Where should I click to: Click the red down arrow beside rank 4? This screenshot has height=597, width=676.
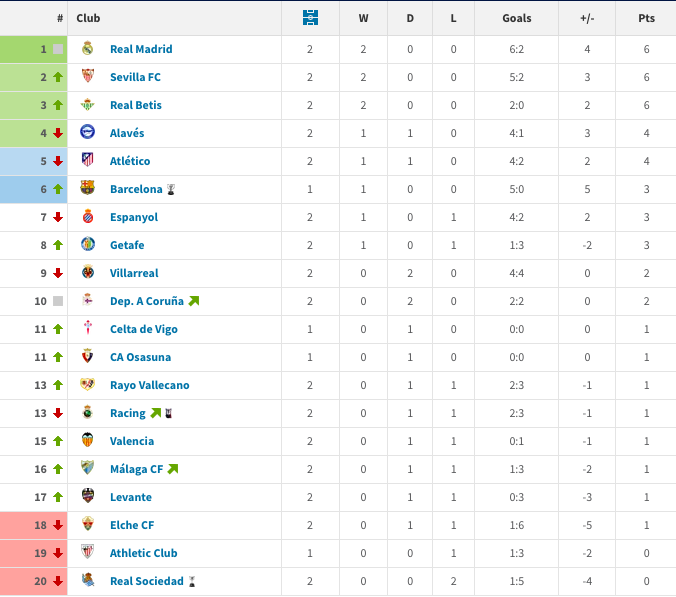[x=58, y=133]
